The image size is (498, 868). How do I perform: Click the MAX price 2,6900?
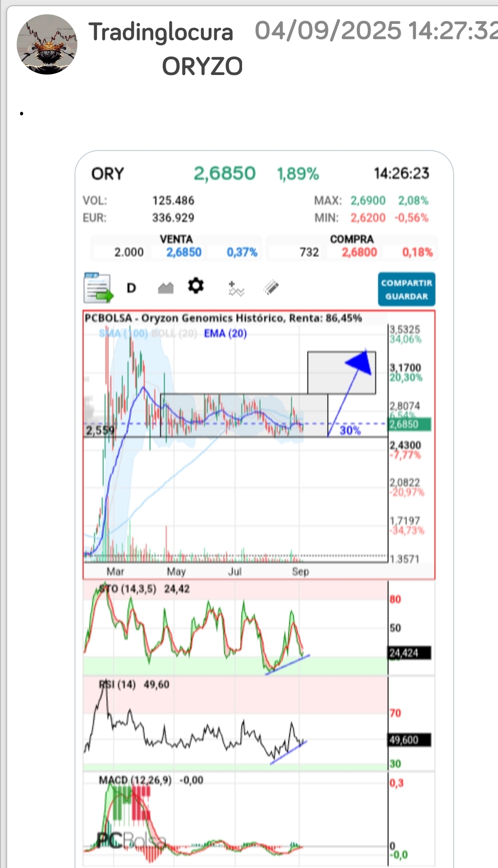(368, 201)
